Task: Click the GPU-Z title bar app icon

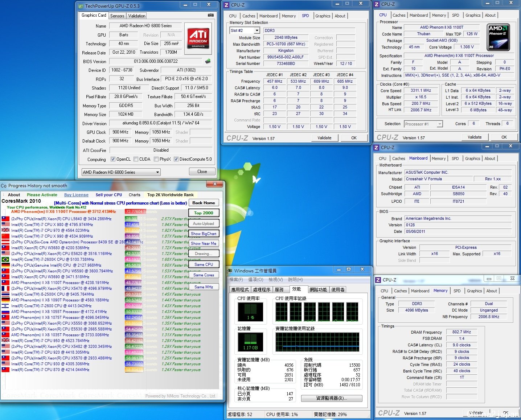Action: tap(81, 6)
